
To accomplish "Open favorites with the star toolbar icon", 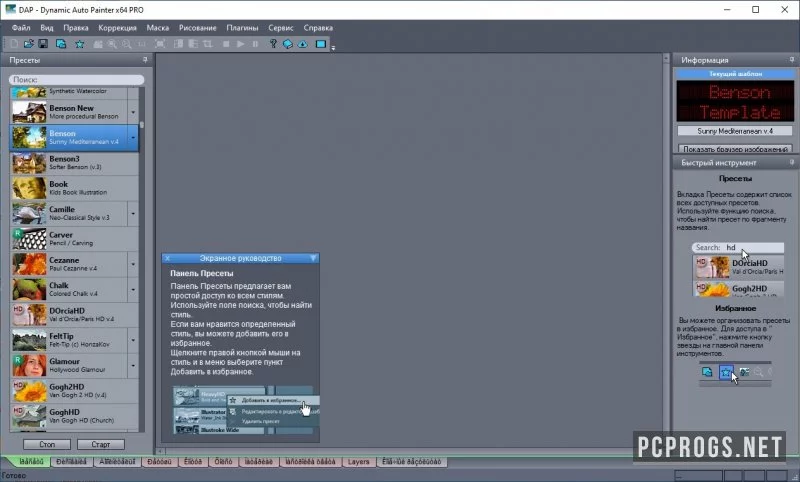I will click(80, 44).
